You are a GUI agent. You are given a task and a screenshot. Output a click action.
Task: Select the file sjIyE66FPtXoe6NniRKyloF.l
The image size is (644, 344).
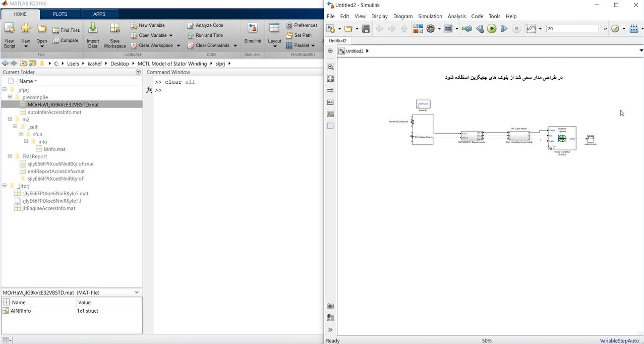[x=51, y=201]
